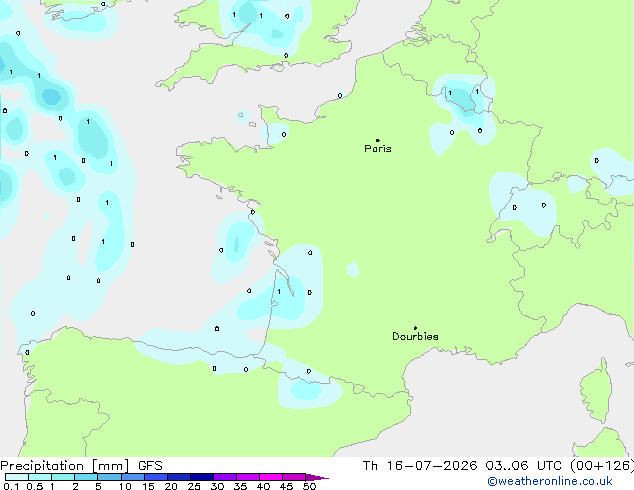
Task: Select the 2–5 mm legend color swatch
Action: click(x=86, y=477)
